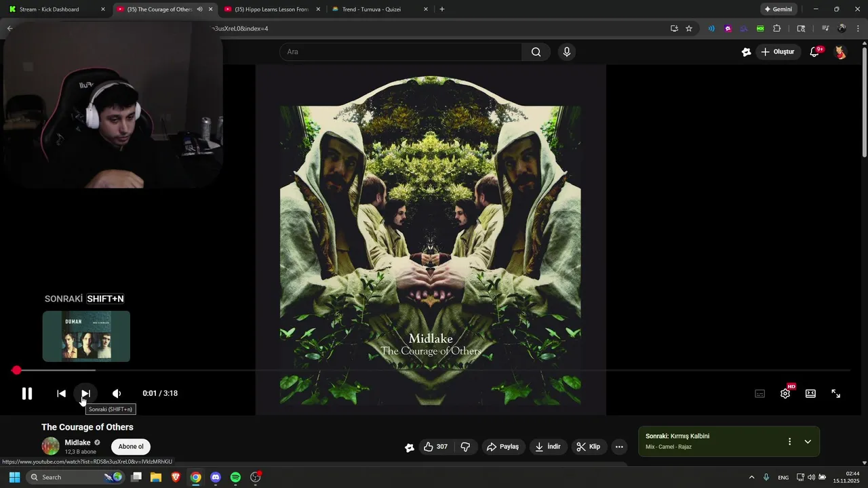
Task: Click the green NOX extension icon
Action: [760, 28]
